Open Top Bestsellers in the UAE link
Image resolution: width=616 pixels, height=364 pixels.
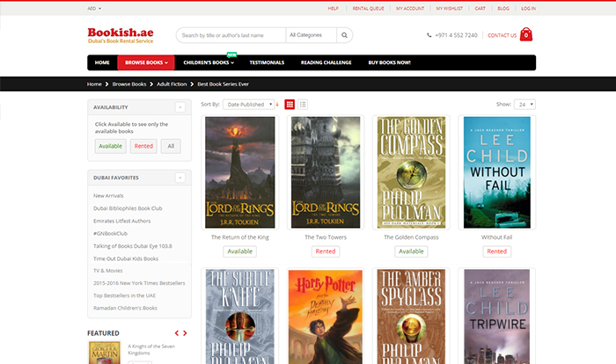(x=125, y=295)
